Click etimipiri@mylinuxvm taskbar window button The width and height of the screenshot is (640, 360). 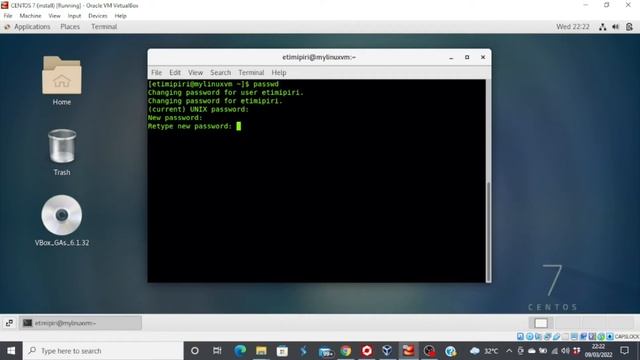81,323
